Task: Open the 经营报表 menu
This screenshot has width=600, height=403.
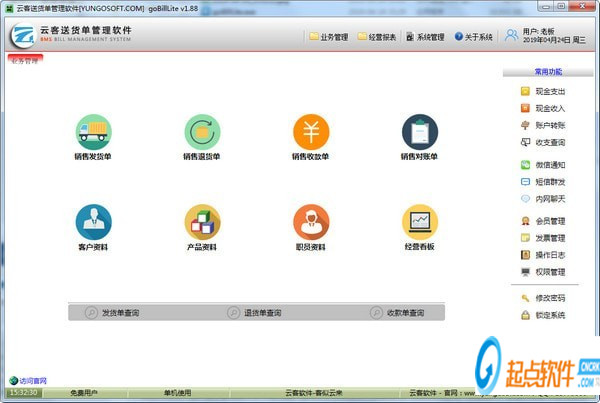Action: point(377,37)
